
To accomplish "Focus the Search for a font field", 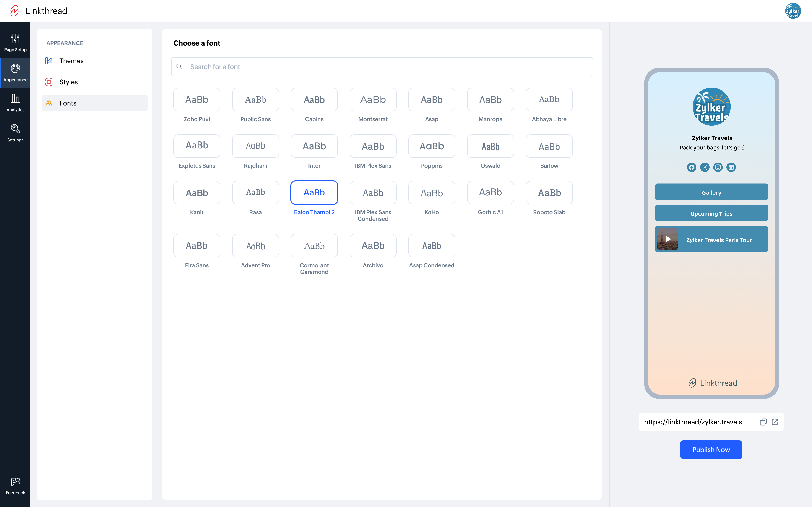I will (x=382, y=67).
